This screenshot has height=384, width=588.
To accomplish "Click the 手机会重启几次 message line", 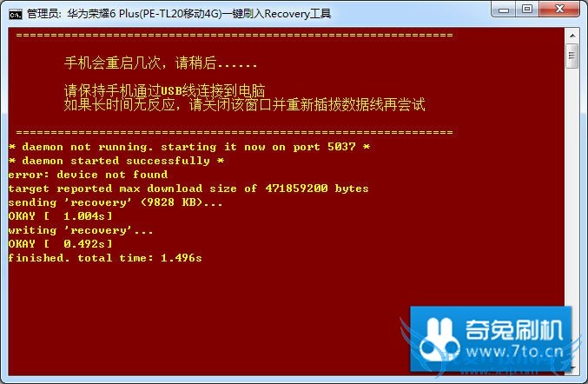I will [x=161, y=63].
